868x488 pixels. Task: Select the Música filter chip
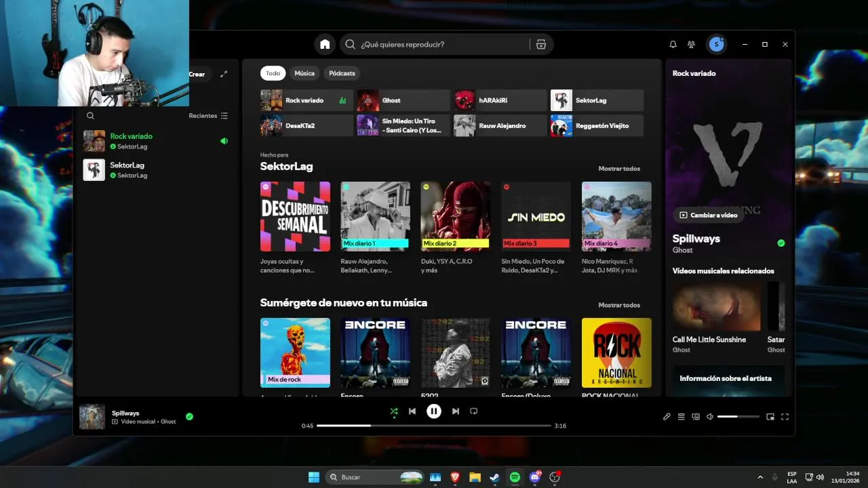click(304, 73)
